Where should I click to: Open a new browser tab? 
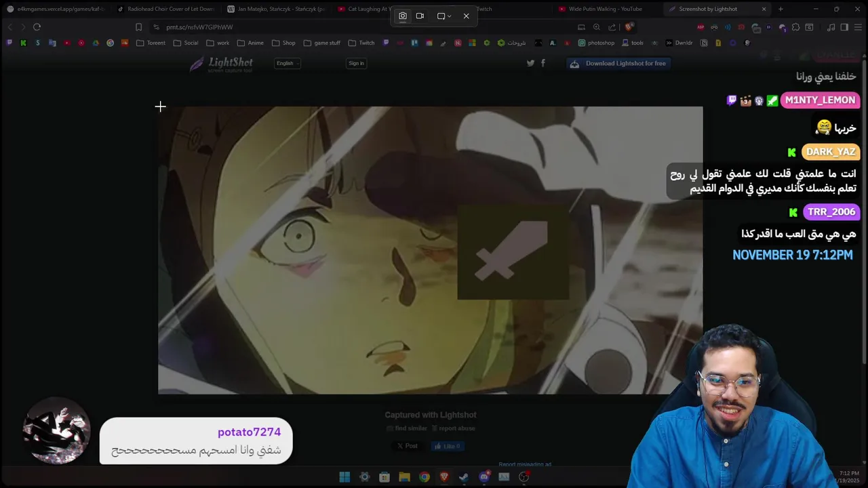tap(781, 9)
